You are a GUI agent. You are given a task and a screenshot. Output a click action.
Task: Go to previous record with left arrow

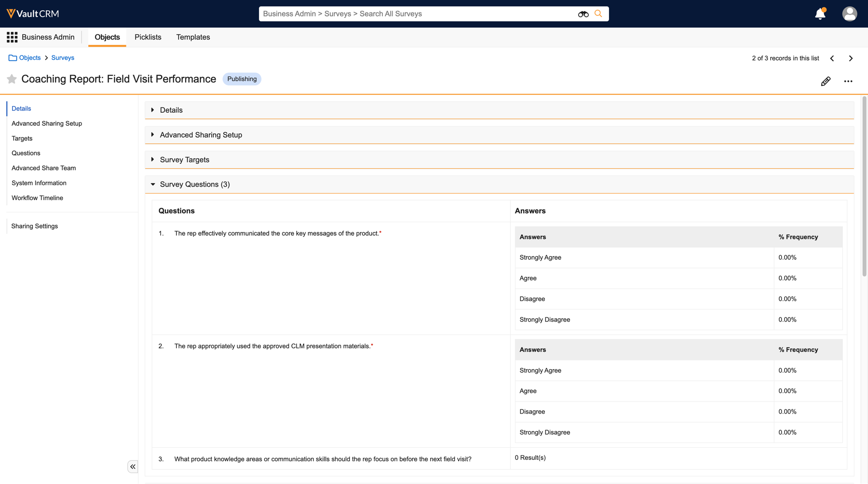(x=832, y=58)
